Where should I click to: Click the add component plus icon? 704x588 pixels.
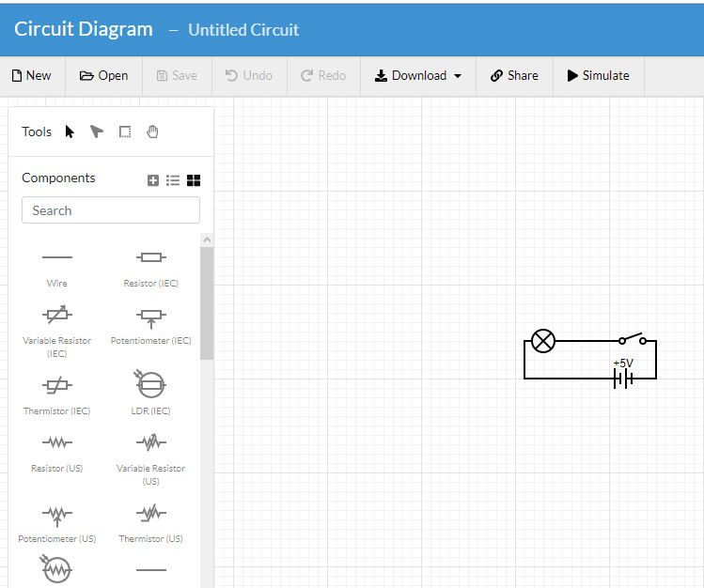click(x=153, y=180)
